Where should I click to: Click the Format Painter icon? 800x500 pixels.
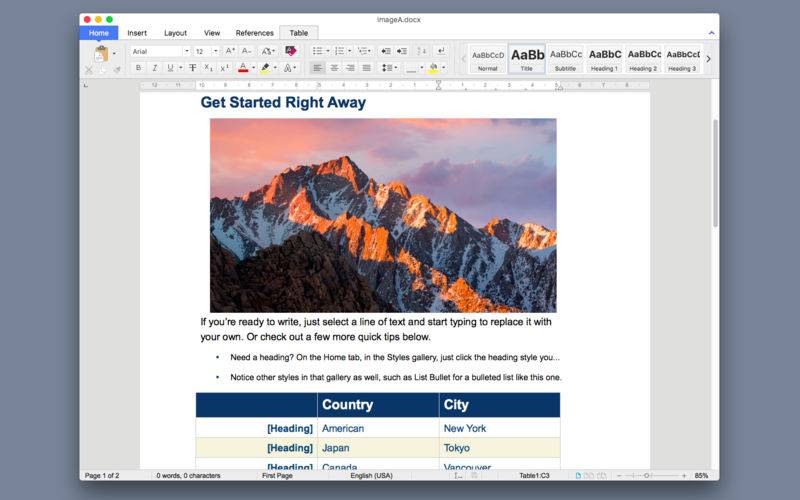click(117, 70)
